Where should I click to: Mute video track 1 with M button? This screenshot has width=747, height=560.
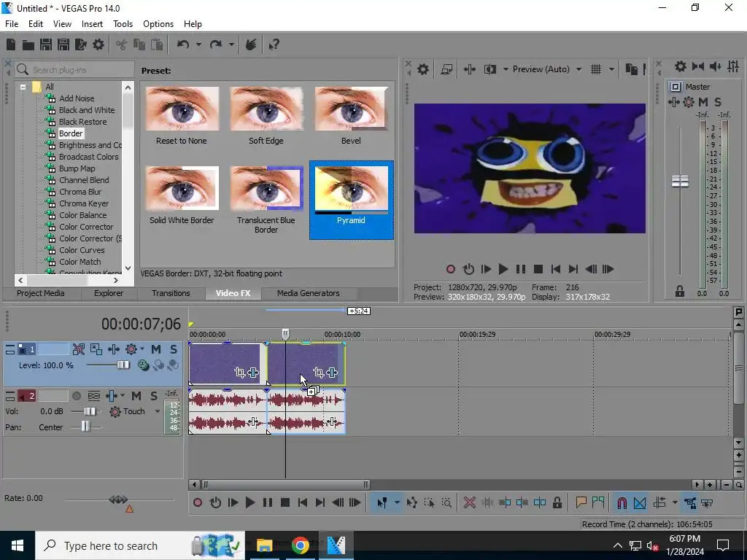(156, 349)
